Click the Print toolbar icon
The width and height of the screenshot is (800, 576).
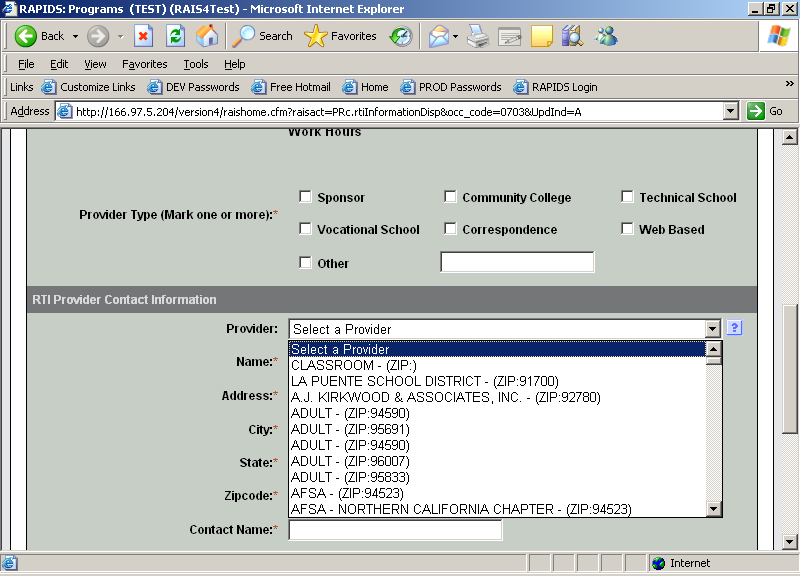click(x=478, y=36)
